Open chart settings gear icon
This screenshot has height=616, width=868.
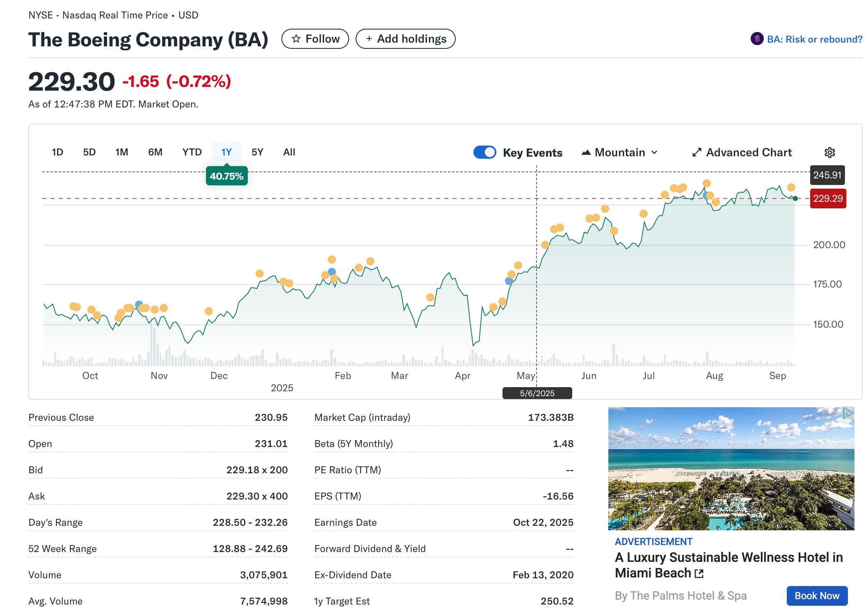(829, 153)
